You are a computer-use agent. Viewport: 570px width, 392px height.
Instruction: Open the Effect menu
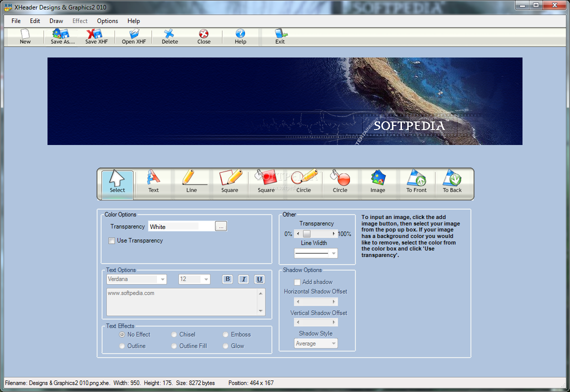[80, 20]
